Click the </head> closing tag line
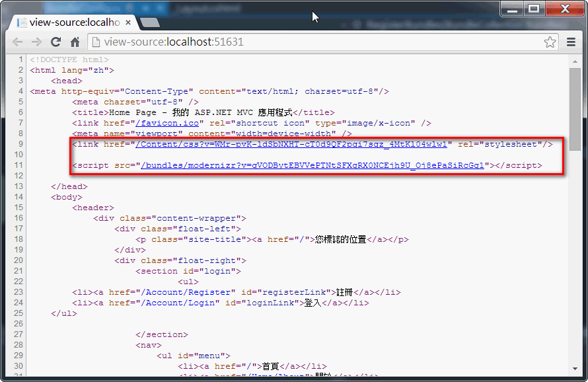 (x=69, y=186)
